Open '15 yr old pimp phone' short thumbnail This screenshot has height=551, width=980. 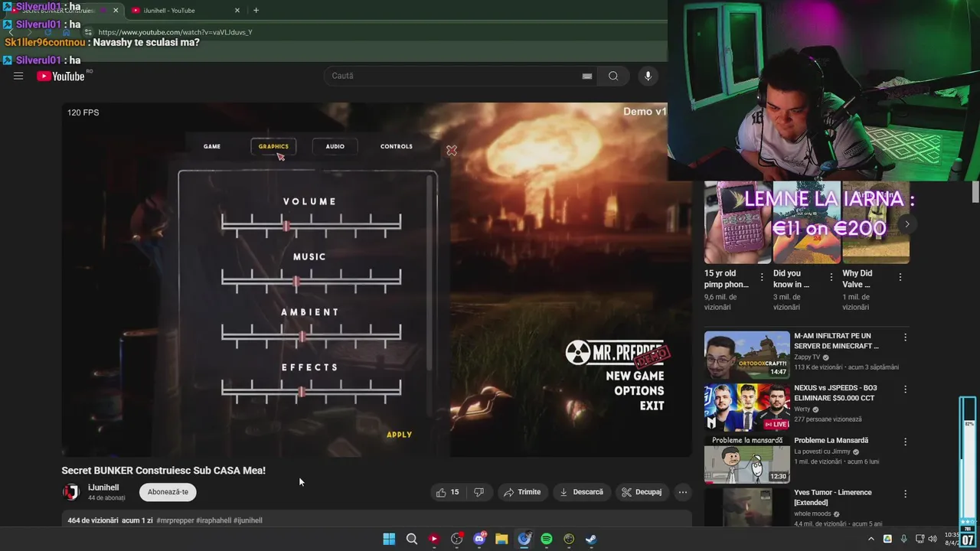(x=738, y=223)
